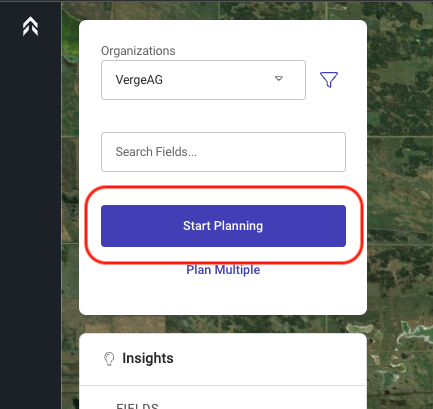The width and height of the screenshot is (433, 409).
Task: Click the Insights panel heading
Action: pyautogui.click(x=148, y=358)
